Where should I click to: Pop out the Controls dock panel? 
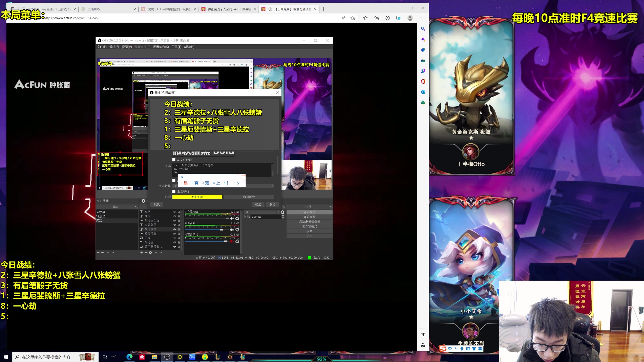click(331, 207)
